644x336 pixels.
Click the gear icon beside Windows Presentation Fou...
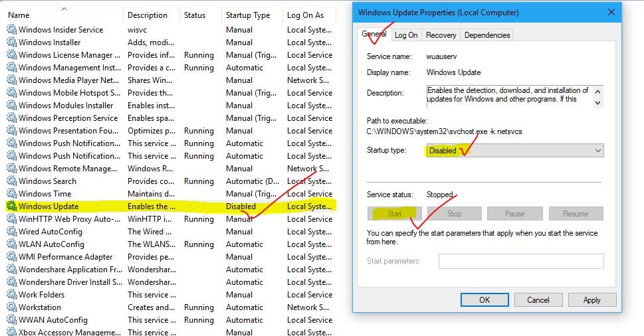point(12,130)
